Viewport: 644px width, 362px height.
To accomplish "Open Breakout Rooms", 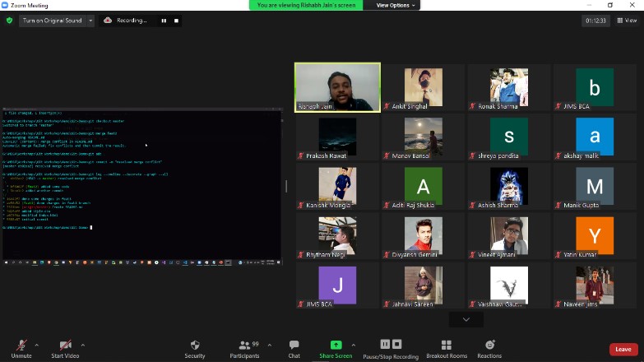I will click(446, 347).
